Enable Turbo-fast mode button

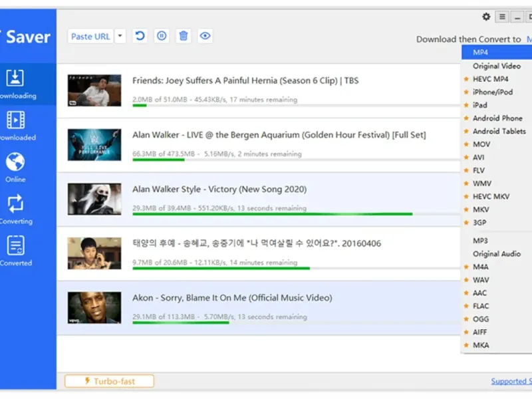[x=109, y=381]
